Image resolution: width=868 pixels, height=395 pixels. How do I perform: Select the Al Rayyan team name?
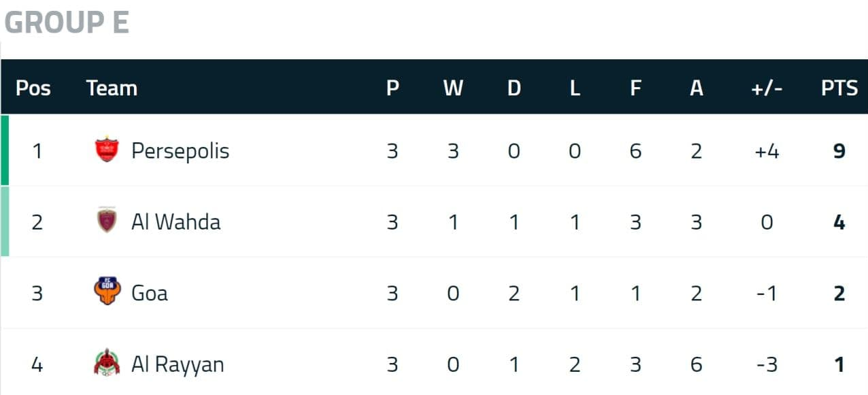point(178,364)
